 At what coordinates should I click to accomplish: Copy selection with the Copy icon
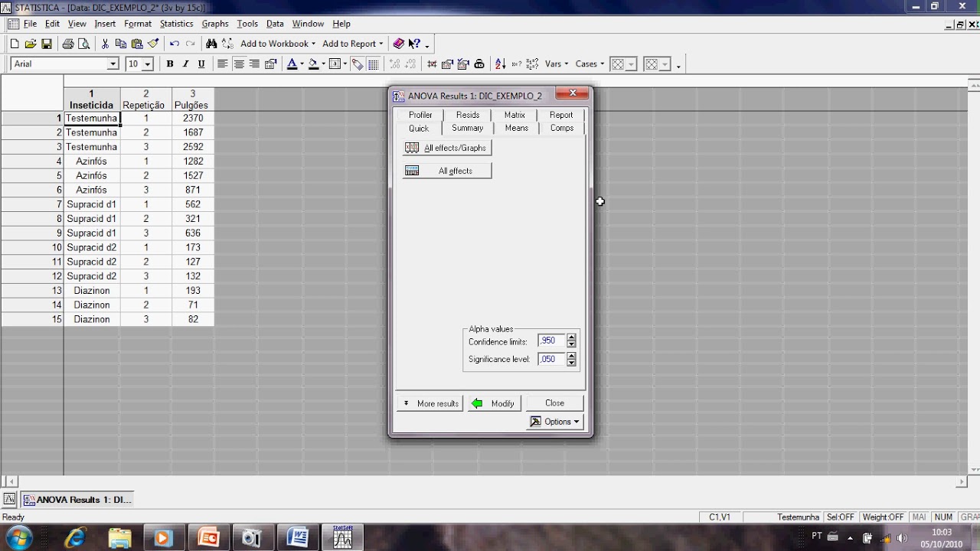(121, 44)
